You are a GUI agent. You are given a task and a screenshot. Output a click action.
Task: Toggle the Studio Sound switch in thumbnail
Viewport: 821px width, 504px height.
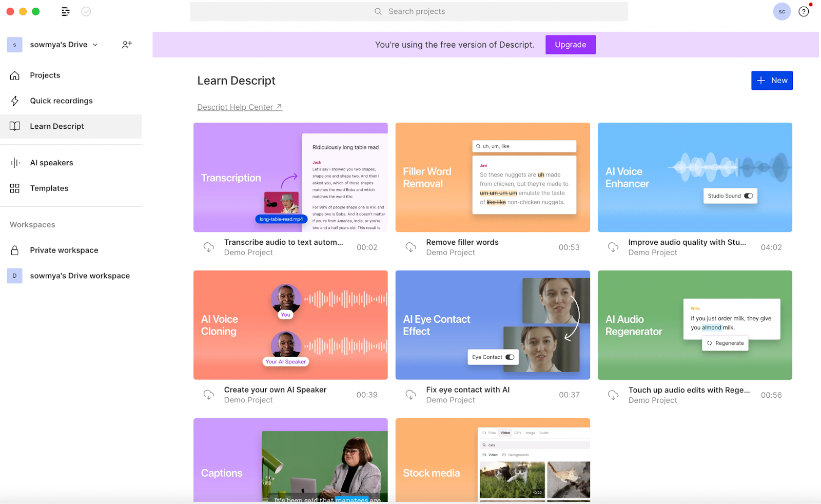(749, 196)
